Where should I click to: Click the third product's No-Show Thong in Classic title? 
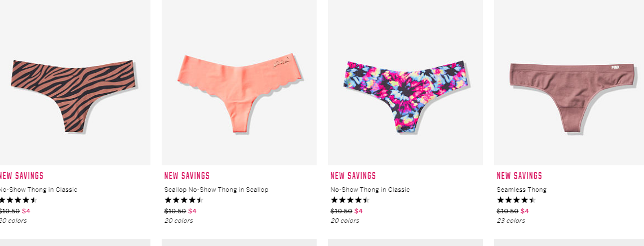click(x=370, y=190)
